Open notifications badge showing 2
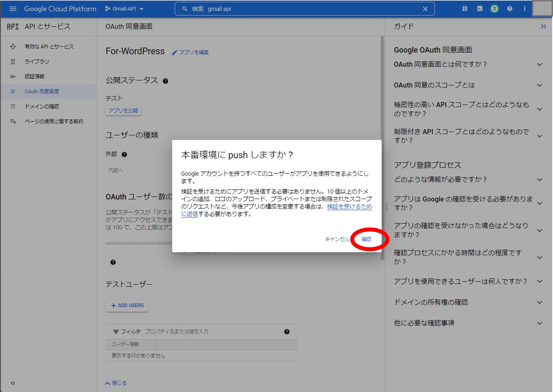 point(494,8)
